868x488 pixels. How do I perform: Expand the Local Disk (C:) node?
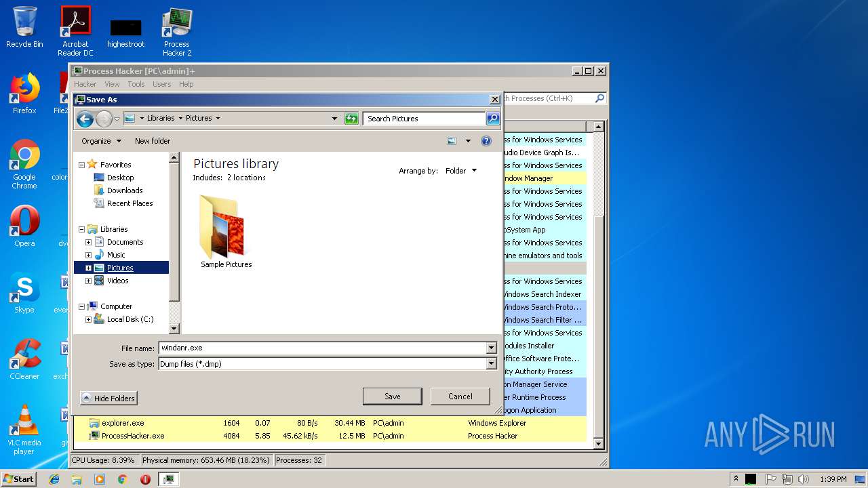[88, 319]
